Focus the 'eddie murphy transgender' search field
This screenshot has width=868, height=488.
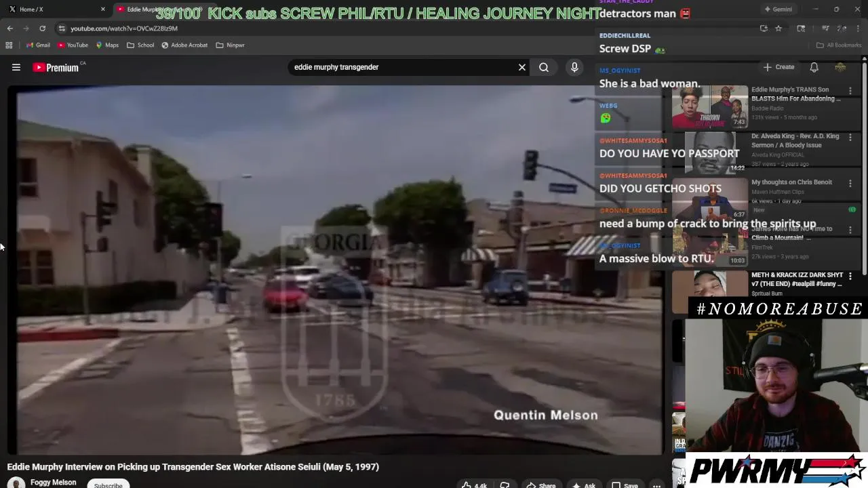point(403,67)
